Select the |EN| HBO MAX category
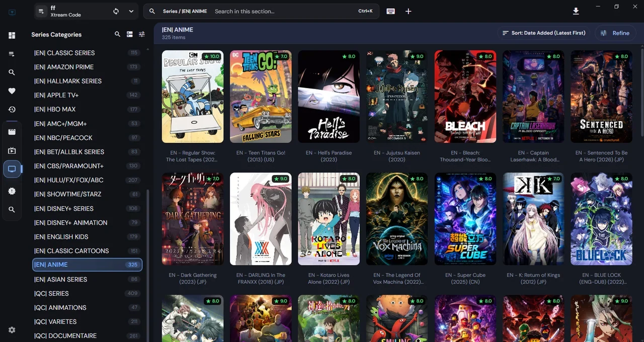 pos(88,109)
